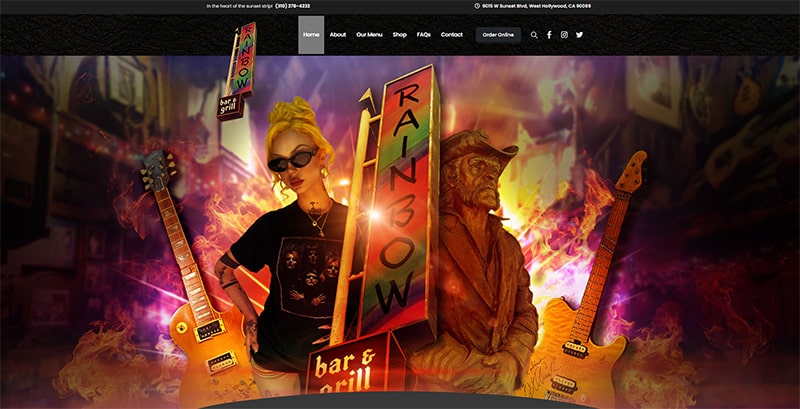800x409 pixels.
Task: Click the clock icon beside the address
Action: (x=477, y=6)
